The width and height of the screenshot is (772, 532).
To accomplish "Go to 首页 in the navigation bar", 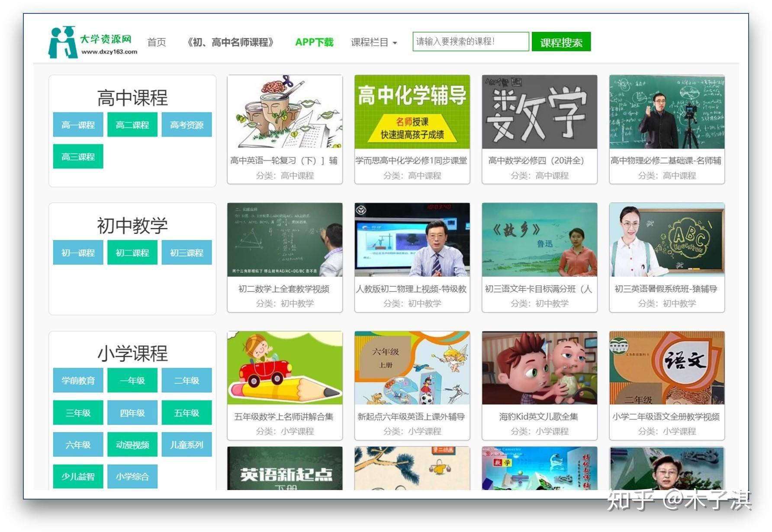I will pyautogui.click(x=157, y=42).
